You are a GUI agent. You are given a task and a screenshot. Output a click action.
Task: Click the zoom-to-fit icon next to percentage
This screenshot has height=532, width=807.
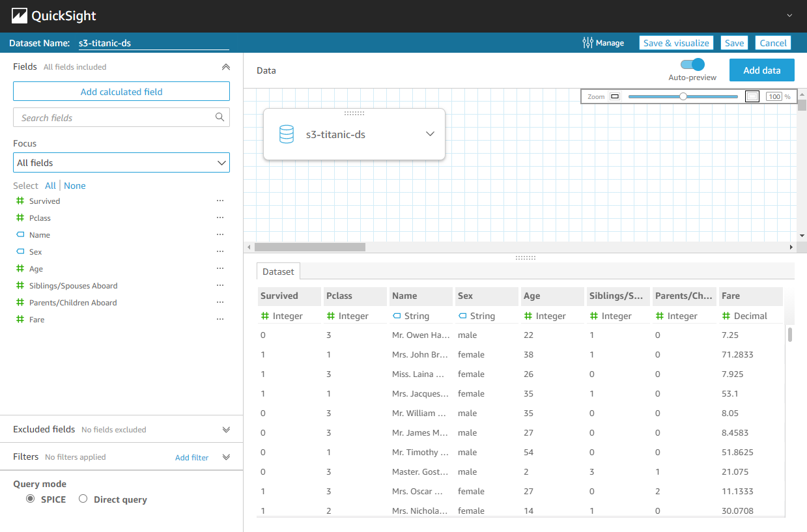point(752,96)
